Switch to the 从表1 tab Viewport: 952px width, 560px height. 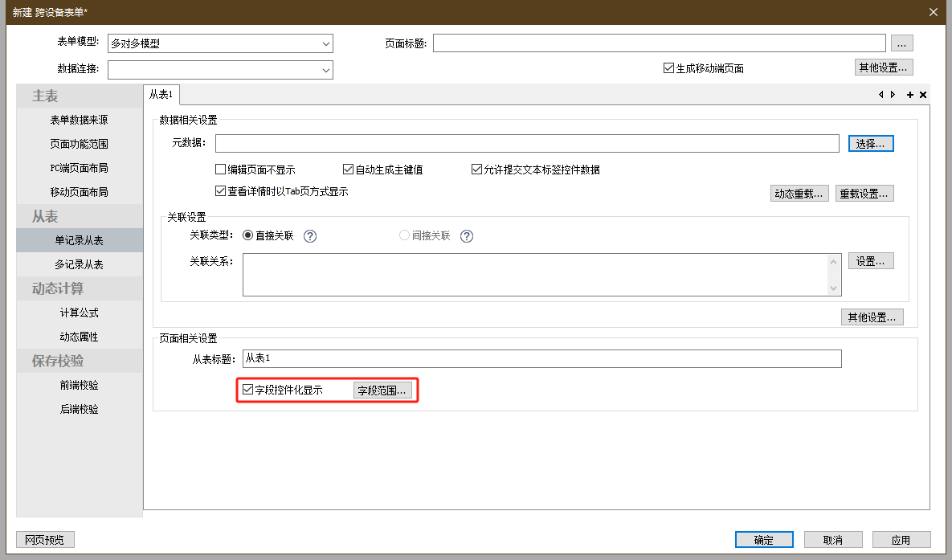[161, 95]
